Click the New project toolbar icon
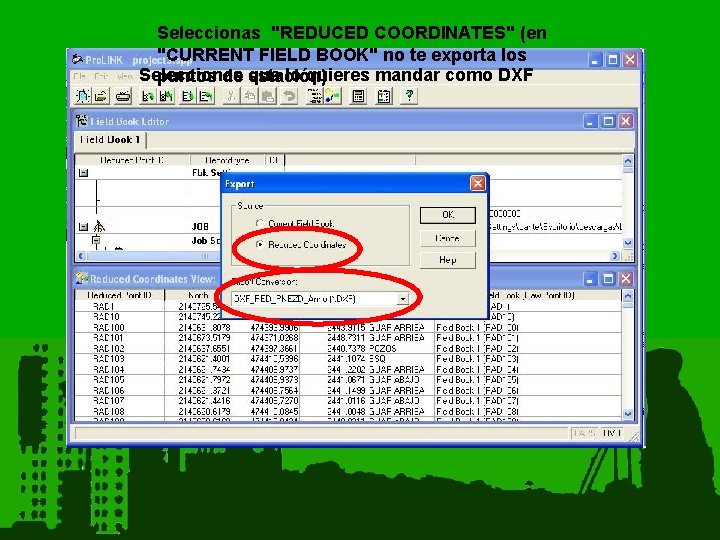This screenshot has height=540, width=720. tap(83, 96)
